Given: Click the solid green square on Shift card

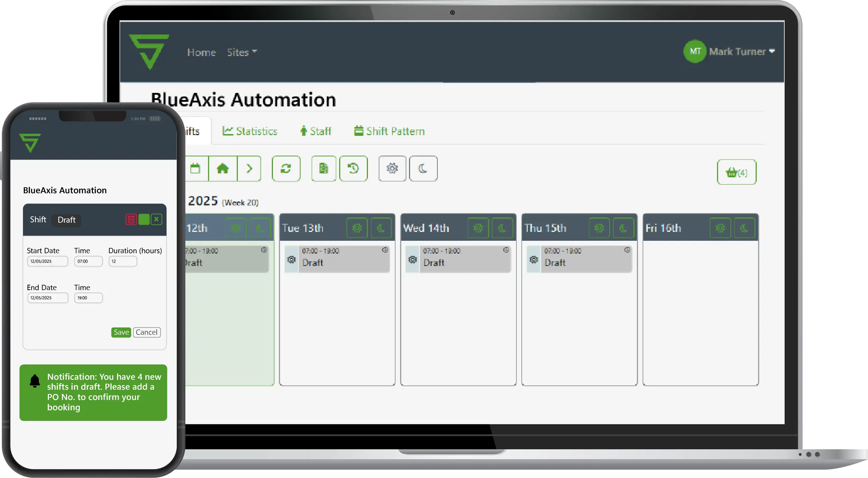Looking at the screenshot, I should (144, 219).
